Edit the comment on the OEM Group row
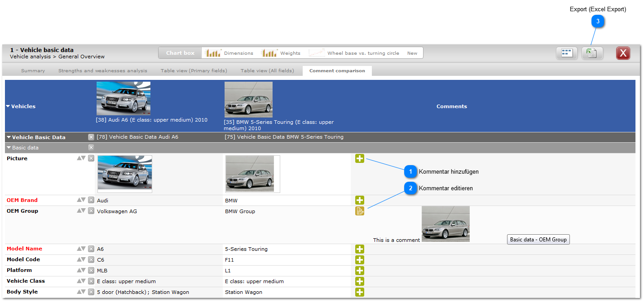The height and width of the screenshot is (302, 644). pyautogui.click(x=360, y=211)
